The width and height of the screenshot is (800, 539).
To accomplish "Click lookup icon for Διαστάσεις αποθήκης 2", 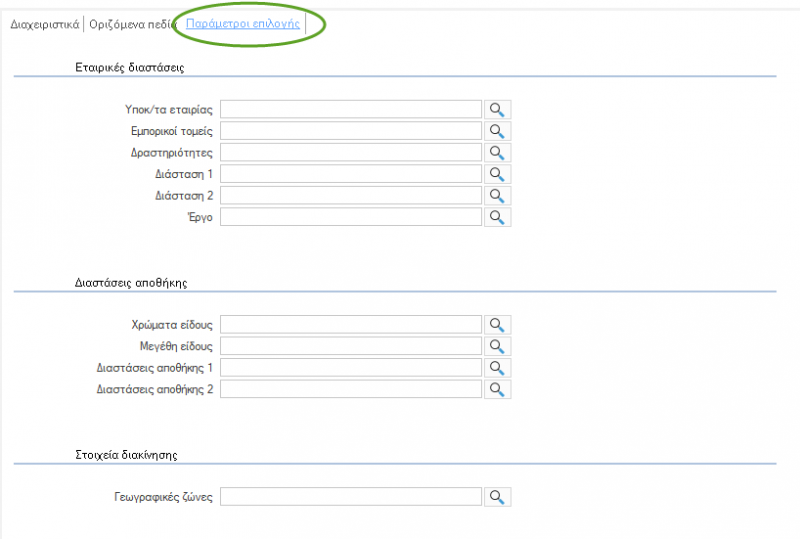I will (497, 389).
